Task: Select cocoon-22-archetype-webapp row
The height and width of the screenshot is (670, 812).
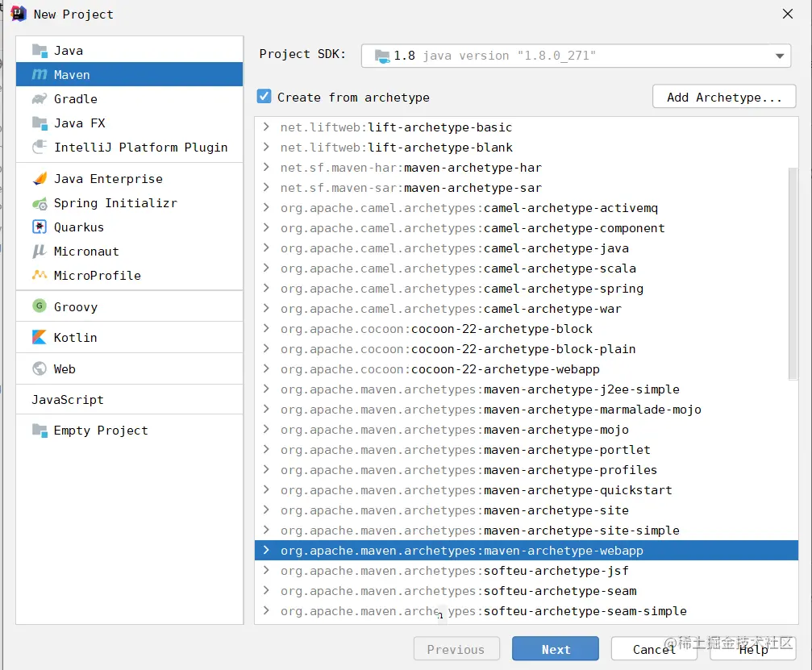Action: click(x=526, y=369)
